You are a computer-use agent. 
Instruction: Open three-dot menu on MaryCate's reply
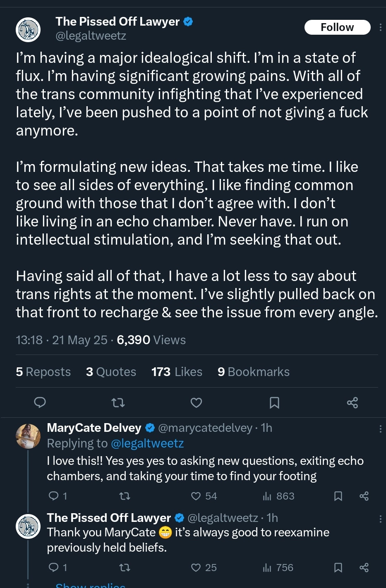coord(381,429)
